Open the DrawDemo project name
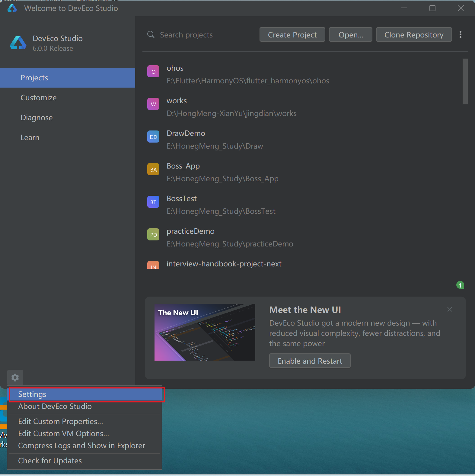 pos(186,133)
